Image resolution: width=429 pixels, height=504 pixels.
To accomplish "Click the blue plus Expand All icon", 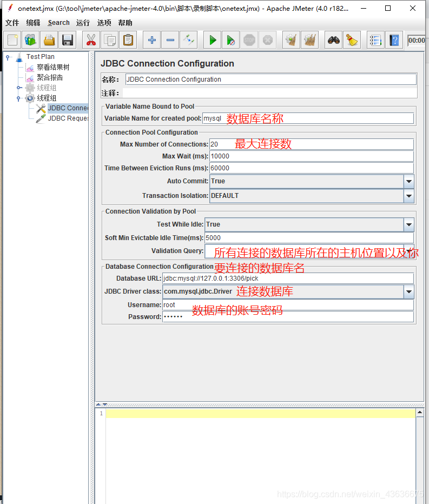I will pos(152,40).
